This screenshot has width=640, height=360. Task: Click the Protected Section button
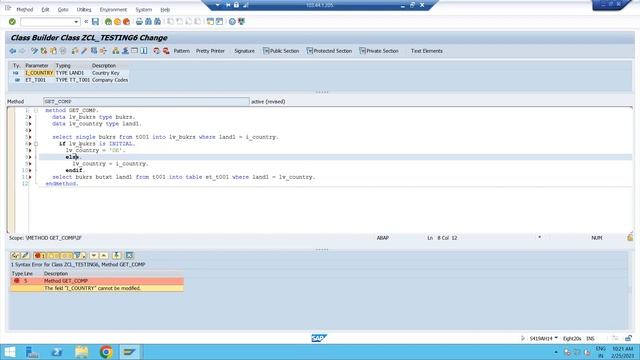(x=329, y=51)
